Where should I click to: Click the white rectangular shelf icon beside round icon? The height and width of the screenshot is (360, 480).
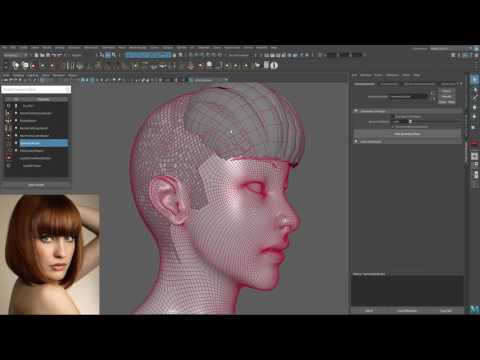pyautogui.click(x=266, y=65)
